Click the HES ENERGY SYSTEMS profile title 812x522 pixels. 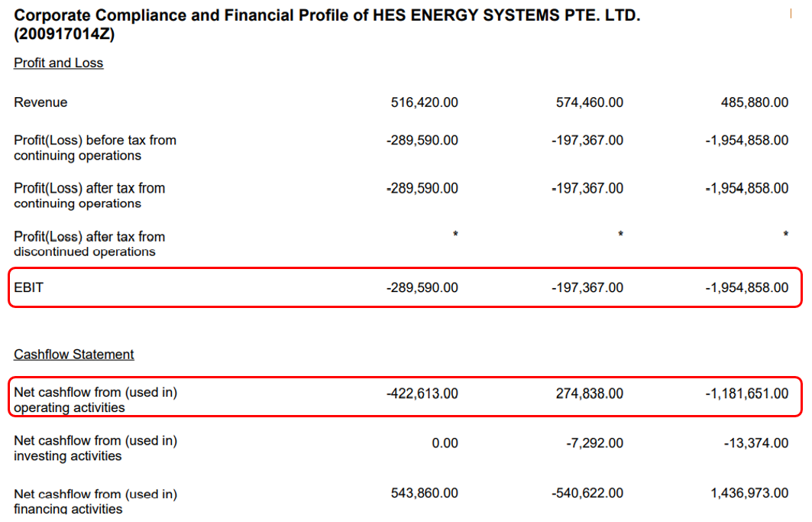point(327,24)
